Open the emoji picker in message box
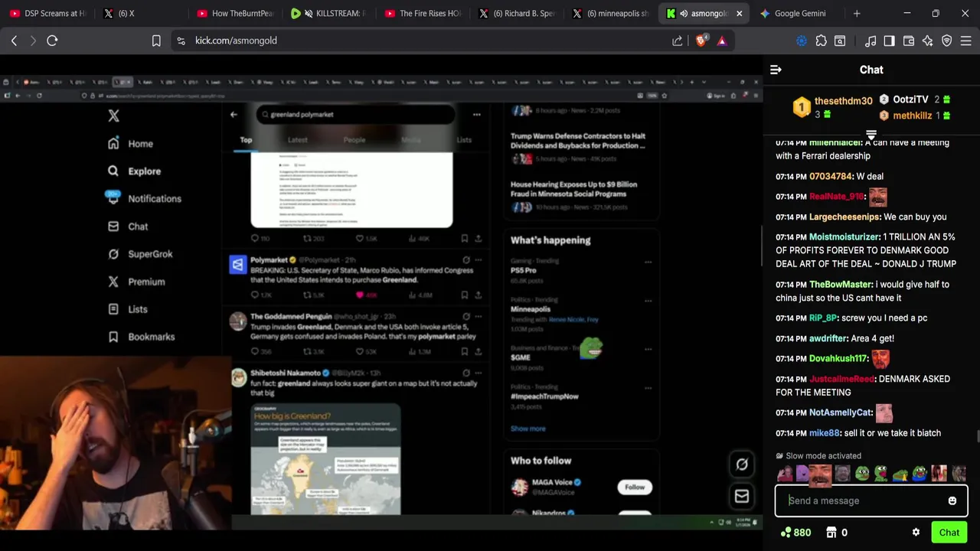The height and width of the screenshot is (551, 980). [952, 500]
